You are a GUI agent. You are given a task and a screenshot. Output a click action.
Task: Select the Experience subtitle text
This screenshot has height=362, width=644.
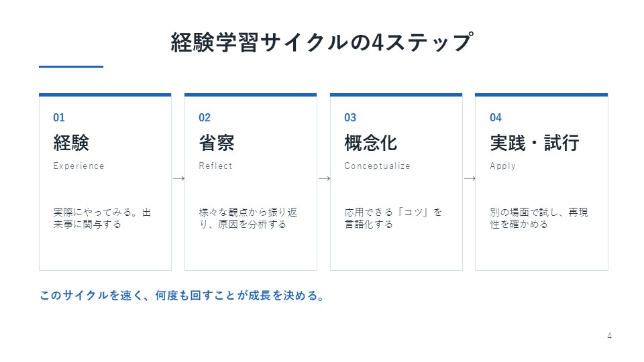78,166
